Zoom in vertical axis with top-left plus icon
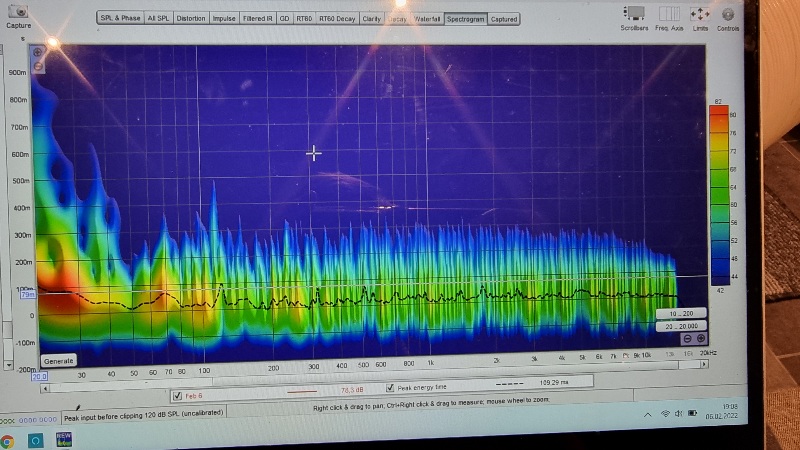Viewport: 800px width, 450px height. point(37,53)
